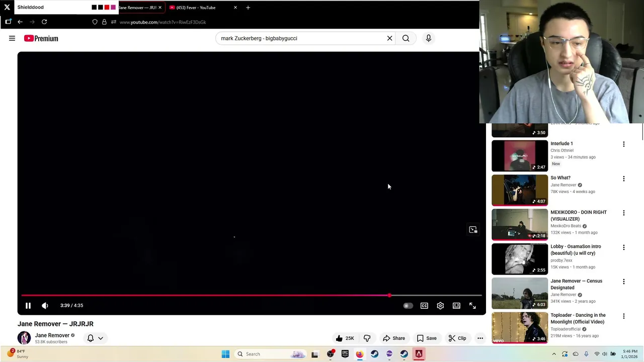Create a Clip from the video

(457, 338)
